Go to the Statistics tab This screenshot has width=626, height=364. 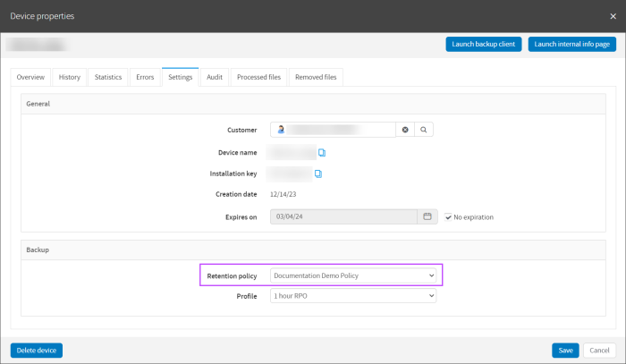(108, 78)
